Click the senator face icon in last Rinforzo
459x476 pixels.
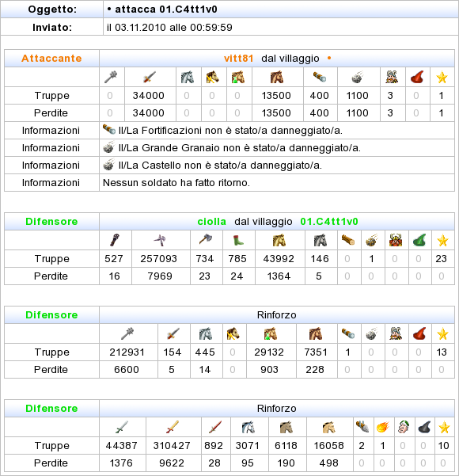(404, 427)
